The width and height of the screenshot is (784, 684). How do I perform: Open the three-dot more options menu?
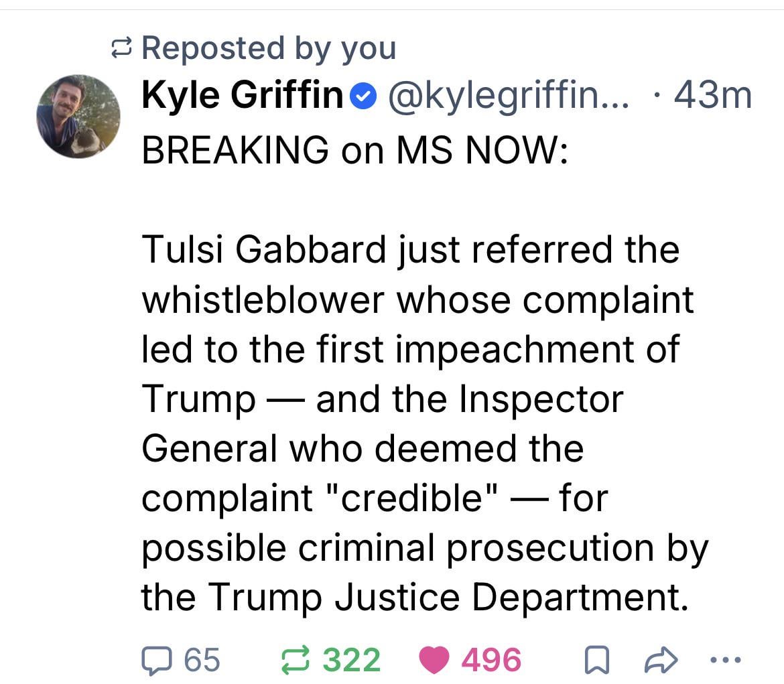click(724, 659)
